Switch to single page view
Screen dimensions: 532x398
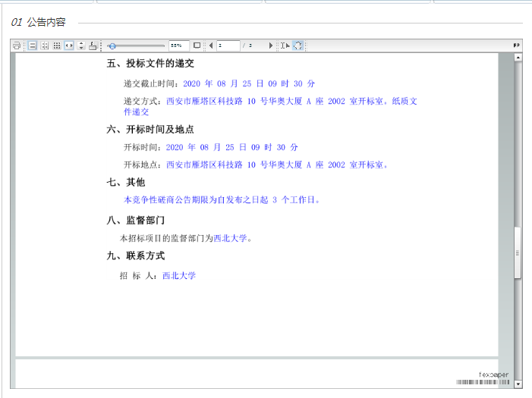click(x=32, y=45)
